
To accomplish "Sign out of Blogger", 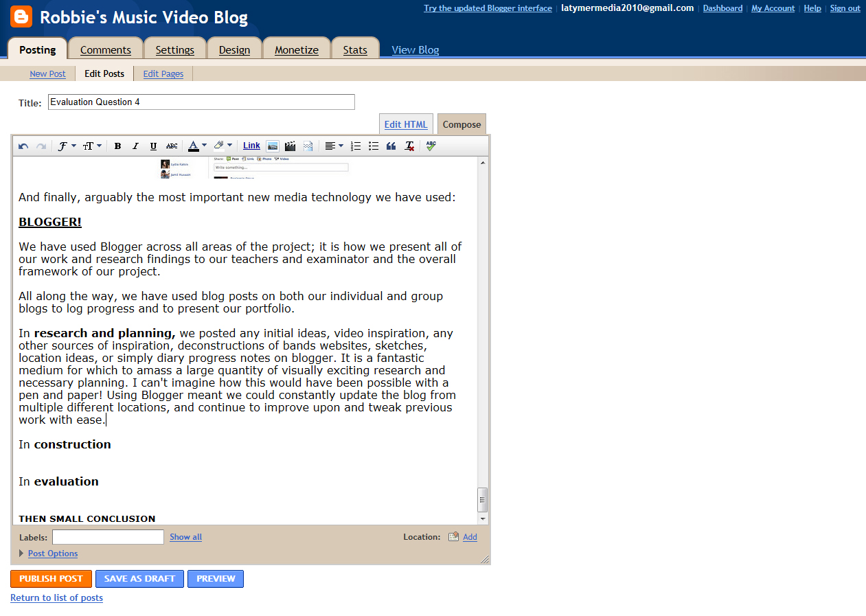I will click(x=845, y=8).
